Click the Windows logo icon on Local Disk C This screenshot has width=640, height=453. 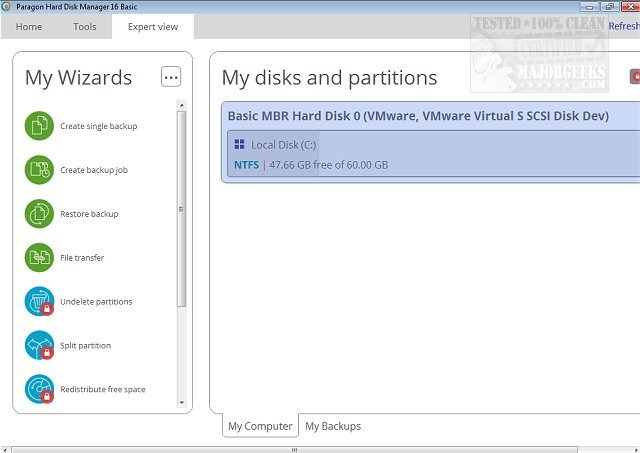click(240, 144)
